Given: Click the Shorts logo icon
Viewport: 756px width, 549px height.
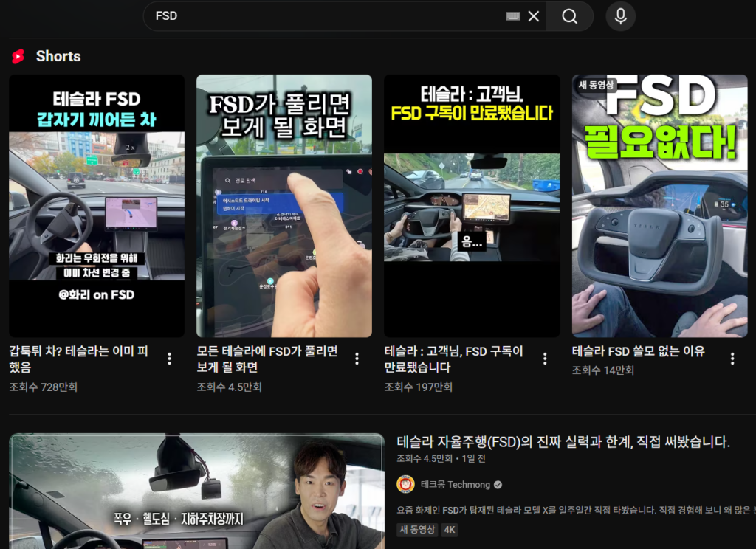Looking at the screenshot, I should [x=18, y=56].
